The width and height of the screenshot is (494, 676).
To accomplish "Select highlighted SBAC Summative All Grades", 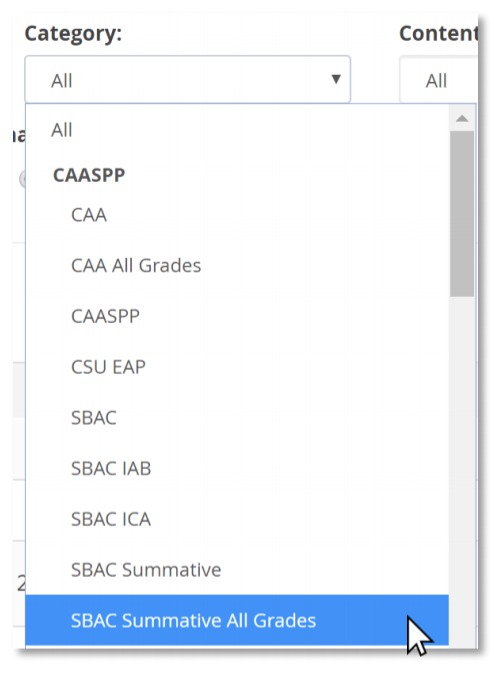I will (x=237, y=620).
